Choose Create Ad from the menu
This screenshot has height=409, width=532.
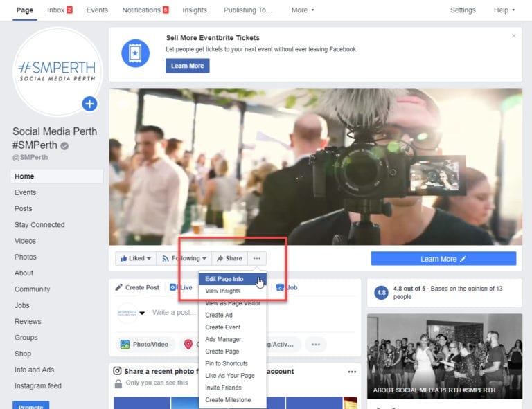point(233,315)
